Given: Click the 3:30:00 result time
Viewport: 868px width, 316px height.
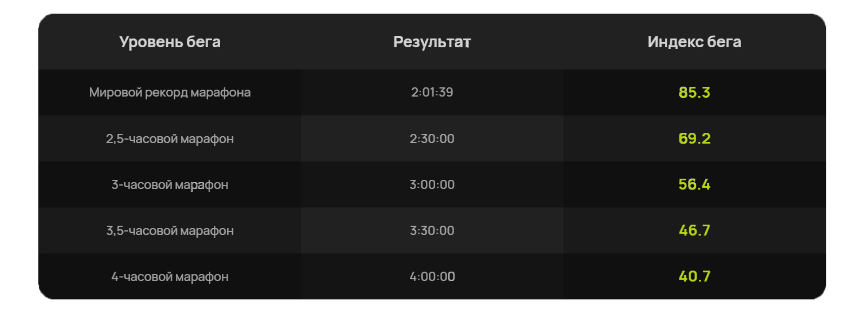Looking at the screenshot, I should (x=432, y=231).
